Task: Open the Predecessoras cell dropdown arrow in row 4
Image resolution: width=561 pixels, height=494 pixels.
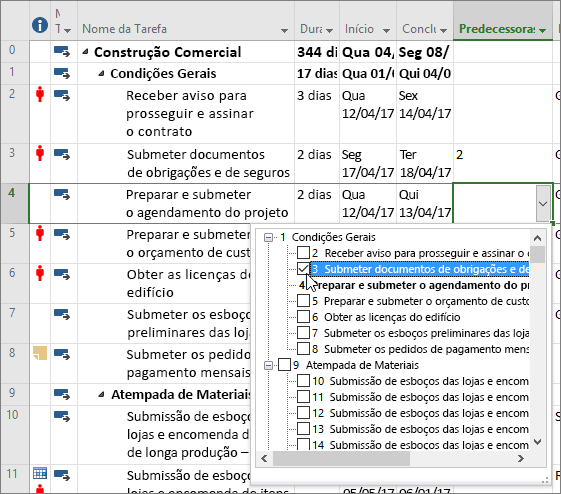Action: pos(543,204)
